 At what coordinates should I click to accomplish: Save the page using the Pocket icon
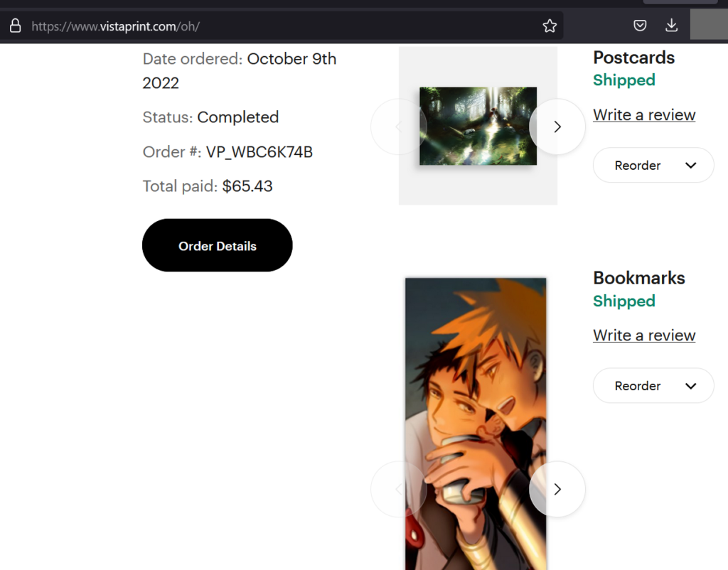click(x=639, y=25)
